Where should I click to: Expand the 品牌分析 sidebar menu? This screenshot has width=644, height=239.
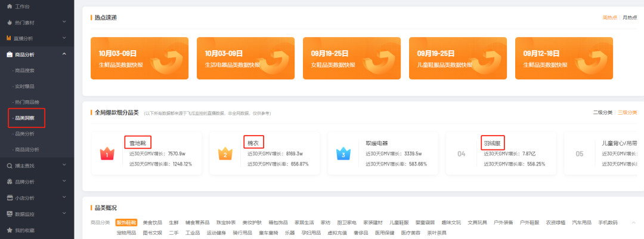coord(64,182)
